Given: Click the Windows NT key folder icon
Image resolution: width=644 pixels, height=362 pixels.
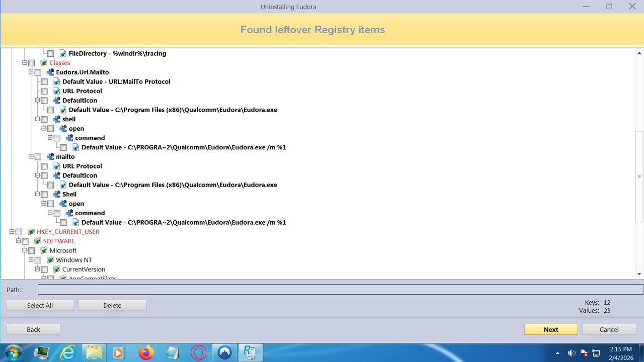Looking at the screenshot, I should point(50,260).
